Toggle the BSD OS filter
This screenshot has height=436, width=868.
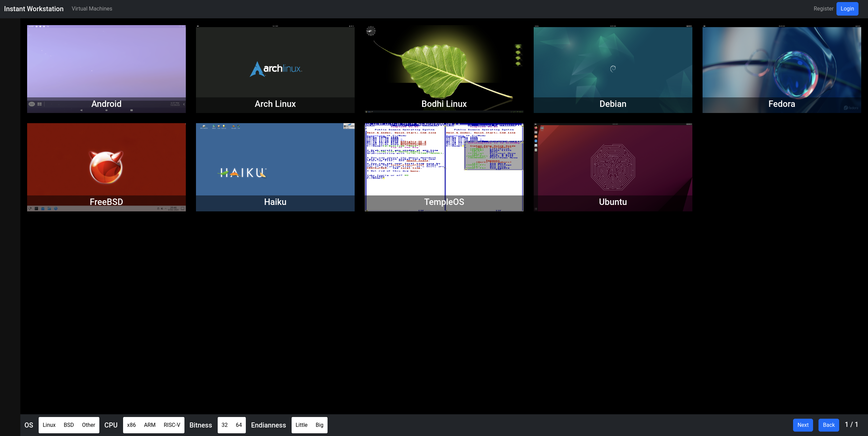coord(69,425)
